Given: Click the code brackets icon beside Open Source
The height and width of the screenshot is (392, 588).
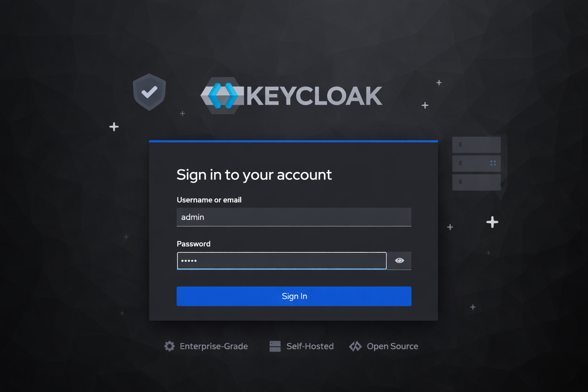Looking at the screenshot, I should click(356, 346).
